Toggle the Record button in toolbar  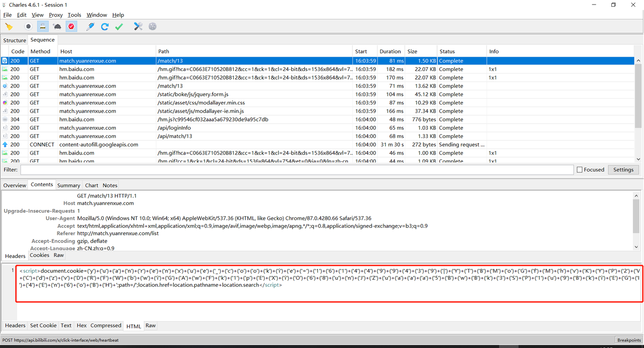(x=28, y=26)
